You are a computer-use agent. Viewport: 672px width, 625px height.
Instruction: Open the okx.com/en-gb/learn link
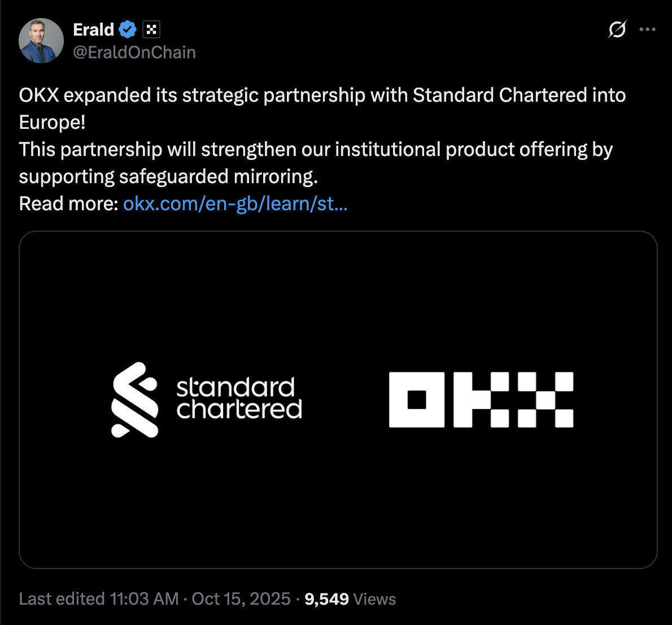point(235,203)
